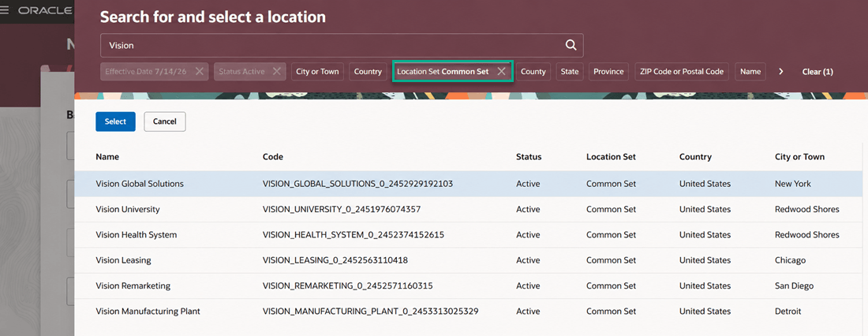Click Redwood Shores in Vision Health System row

coord(807,235)
